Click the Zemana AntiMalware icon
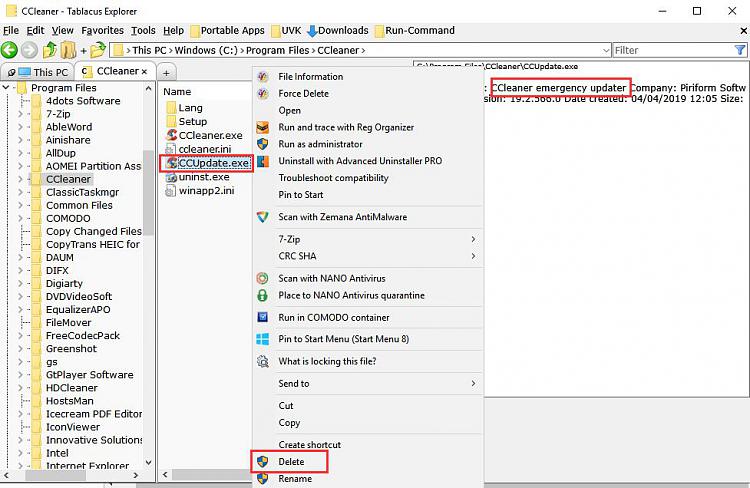This screenshot has height=488, width=750. coord(263,217)
